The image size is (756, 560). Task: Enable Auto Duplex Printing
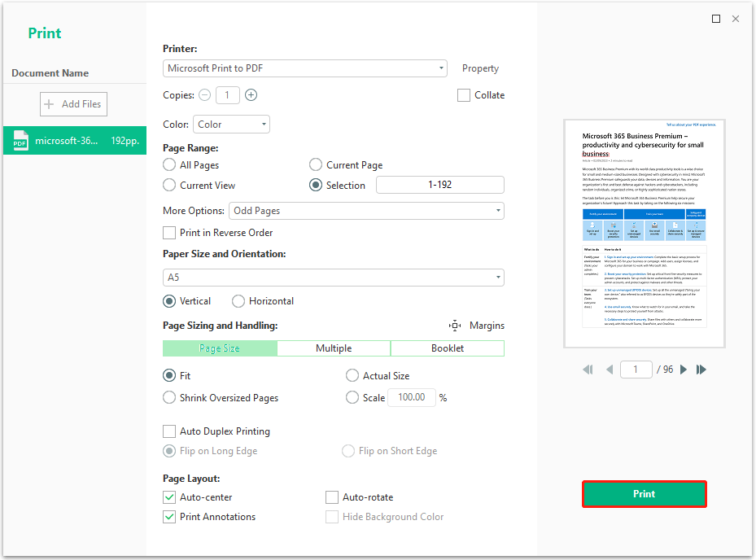169,431
